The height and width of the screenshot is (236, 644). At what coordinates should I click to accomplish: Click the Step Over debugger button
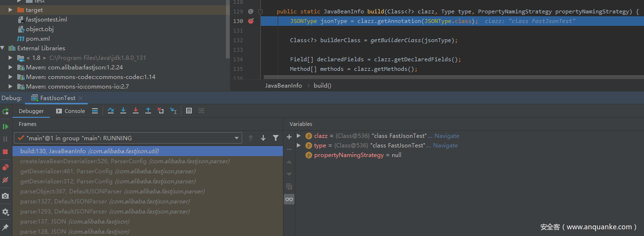111,111
